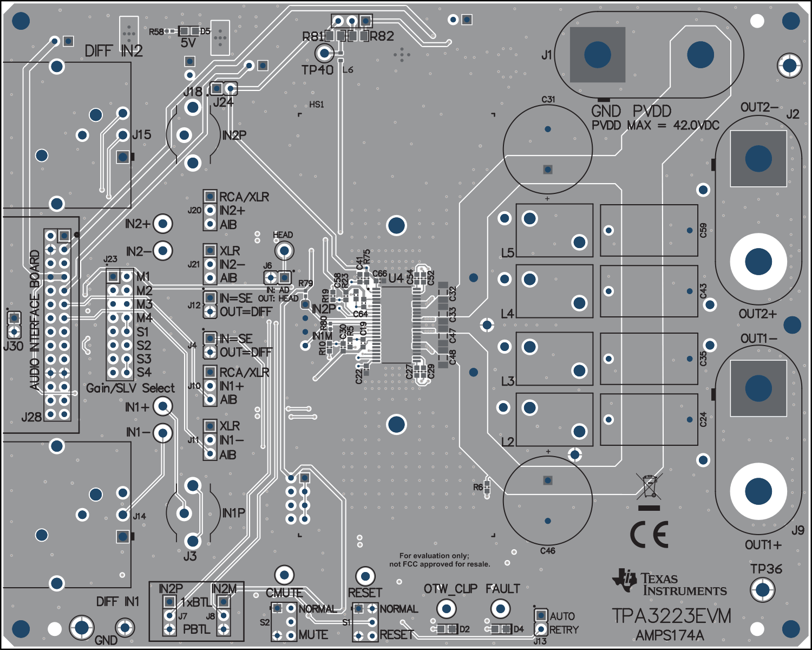
Task: Click the D4 LED footprint
Action: [x=501, y=629]
